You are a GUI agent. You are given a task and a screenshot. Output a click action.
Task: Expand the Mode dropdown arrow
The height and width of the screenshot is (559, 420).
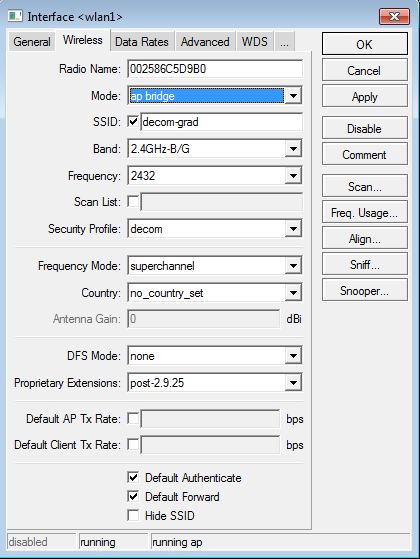coord(293,96)
